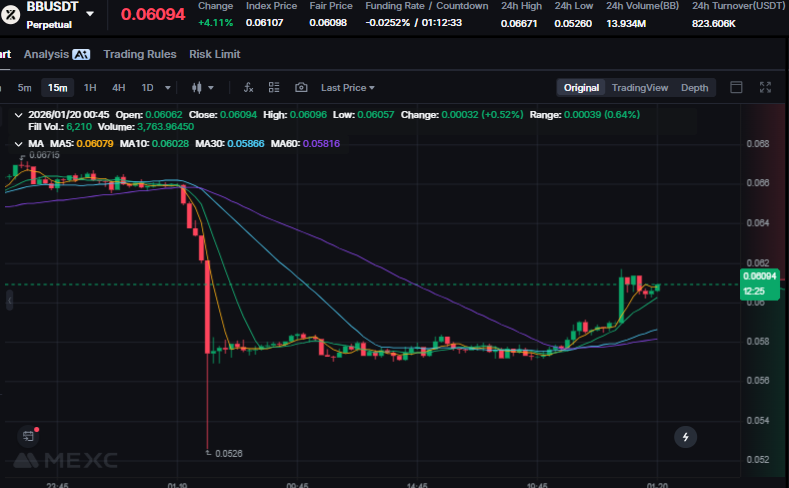The image size is (789, 488).
Task: Select the 4H timeframe
Action: 119,88
